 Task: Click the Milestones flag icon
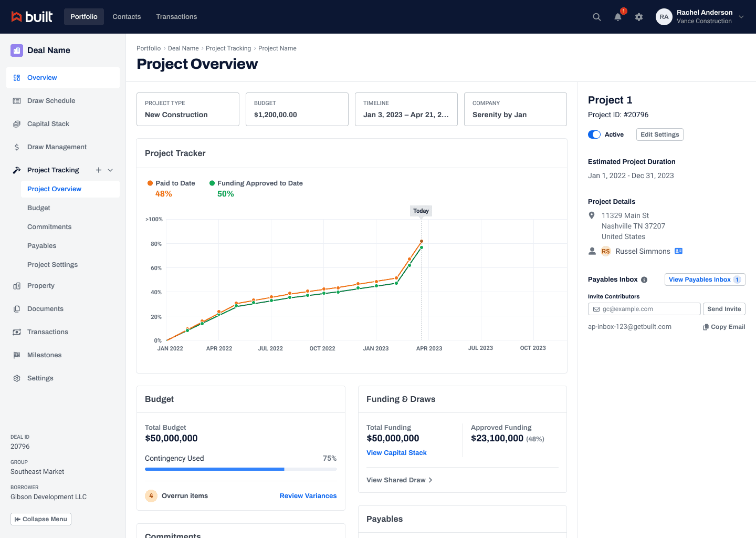click(x=17, y=355)
